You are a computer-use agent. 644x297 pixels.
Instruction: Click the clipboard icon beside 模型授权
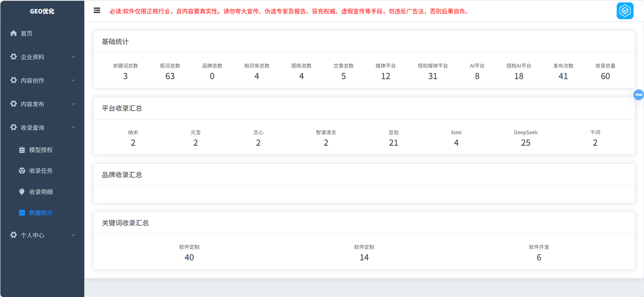[x=22, y=150]
